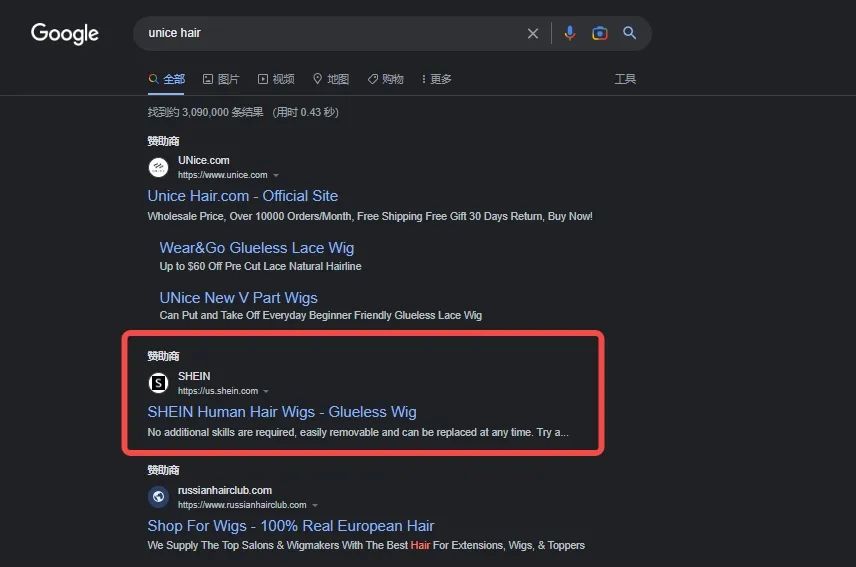Focus the search field containing unice hair

pos(328,33)
